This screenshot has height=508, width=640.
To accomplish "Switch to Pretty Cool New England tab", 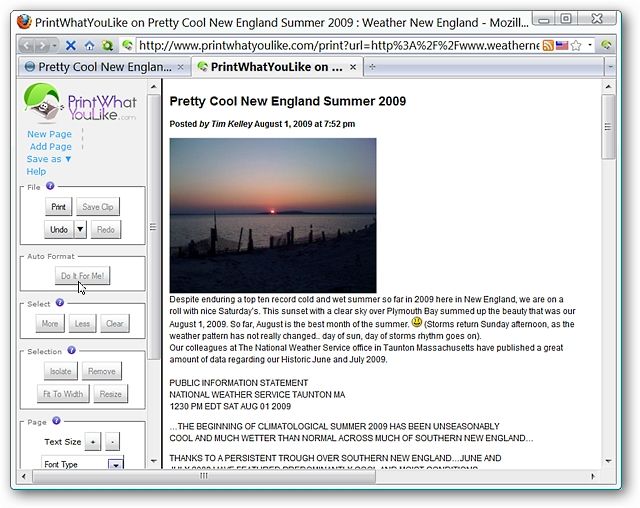I will coord(104,67).
